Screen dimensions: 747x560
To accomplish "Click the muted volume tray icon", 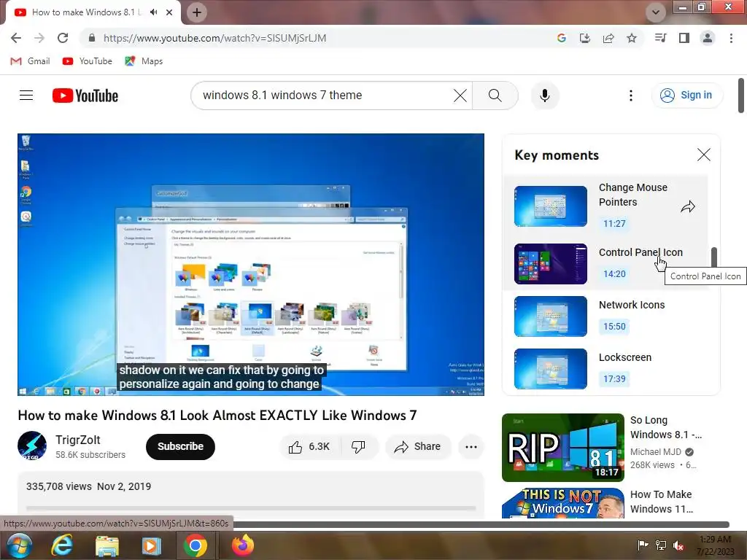I will click(x=679, y=545).
